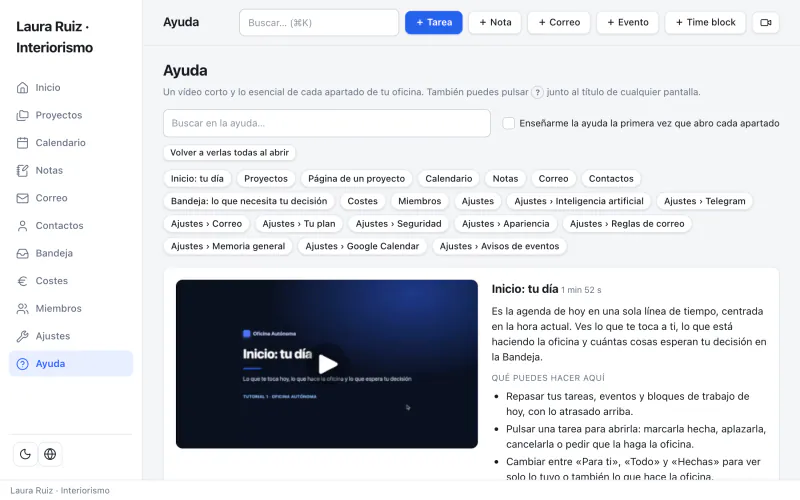The height and width of the screenshot is (500, 800).
Task: Enable showing help first time each section opens
Action: pos(509,123)
